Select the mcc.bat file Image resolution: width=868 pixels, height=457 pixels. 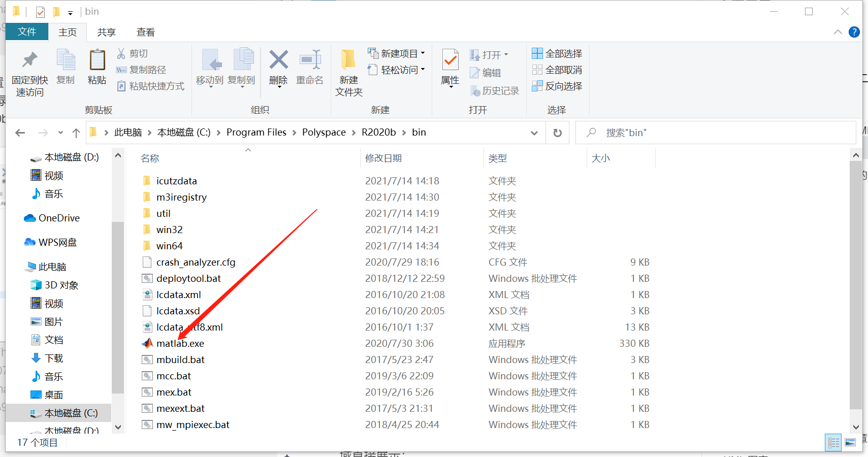tap(173, 376)
